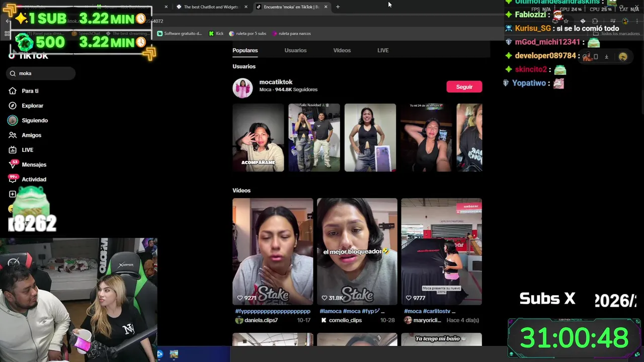The width and height of the screenshot is (644, 362).
Task: Open the 'Software gratuito d...' bookmark
Action: [x=179, y=34]
